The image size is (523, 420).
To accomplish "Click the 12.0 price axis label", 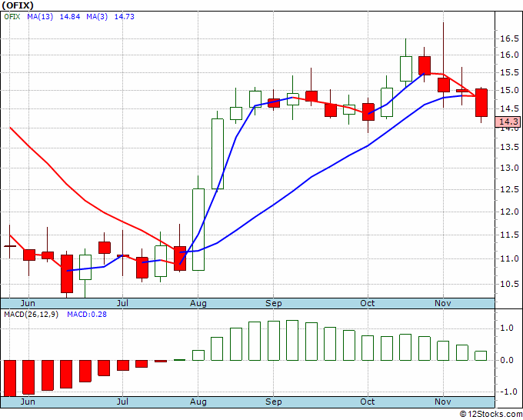I will (x=509, y=212).
